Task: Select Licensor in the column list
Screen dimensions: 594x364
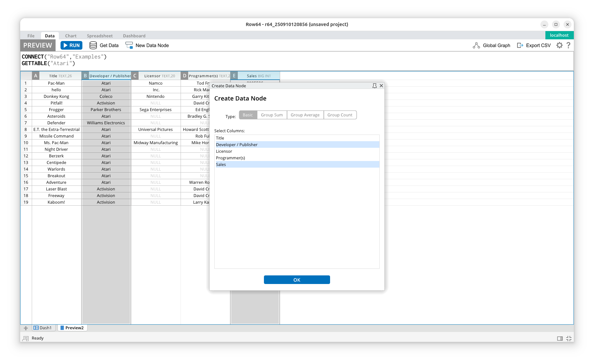Action: click(224, 151)
